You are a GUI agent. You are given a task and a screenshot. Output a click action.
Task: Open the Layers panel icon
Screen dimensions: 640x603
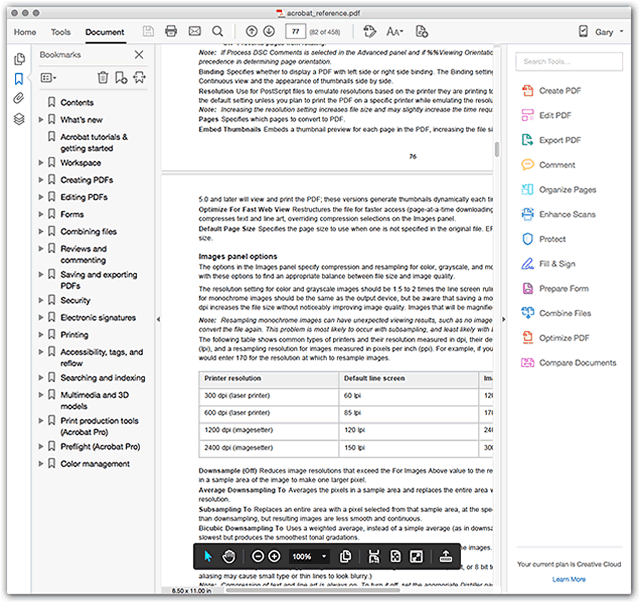[x=18, y=119]
